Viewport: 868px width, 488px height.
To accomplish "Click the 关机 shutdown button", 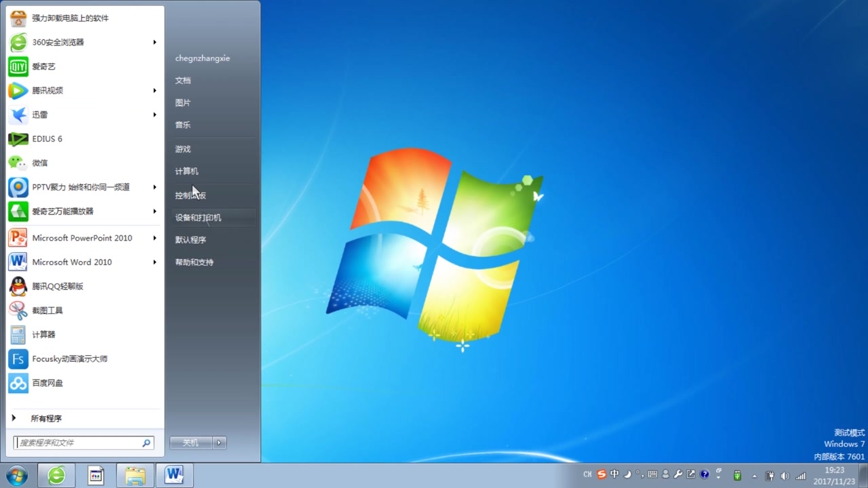I will click(191, 443).
